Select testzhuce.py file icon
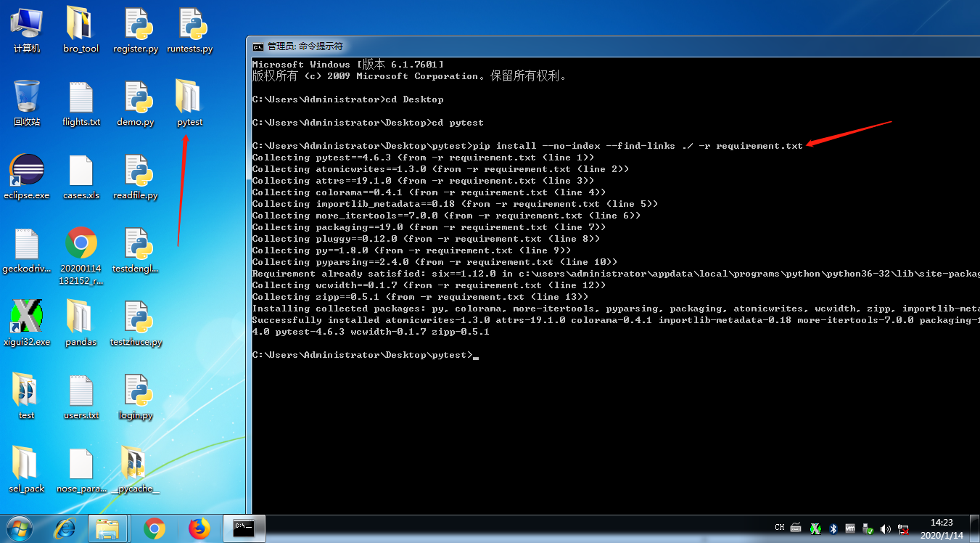 [136, 322]
